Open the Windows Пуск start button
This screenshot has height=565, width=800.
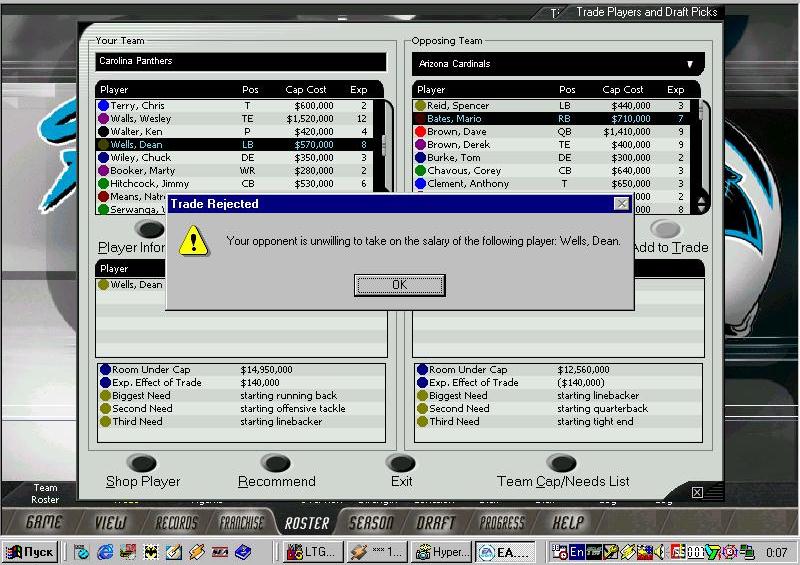pos(31,552)
